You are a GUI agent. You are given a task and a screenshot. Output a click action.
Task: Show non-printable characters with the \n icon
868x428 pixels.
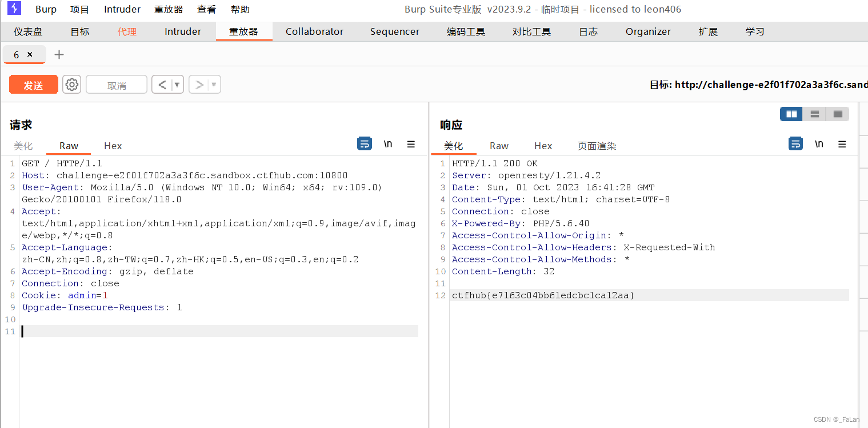click(x=388, y=143)
